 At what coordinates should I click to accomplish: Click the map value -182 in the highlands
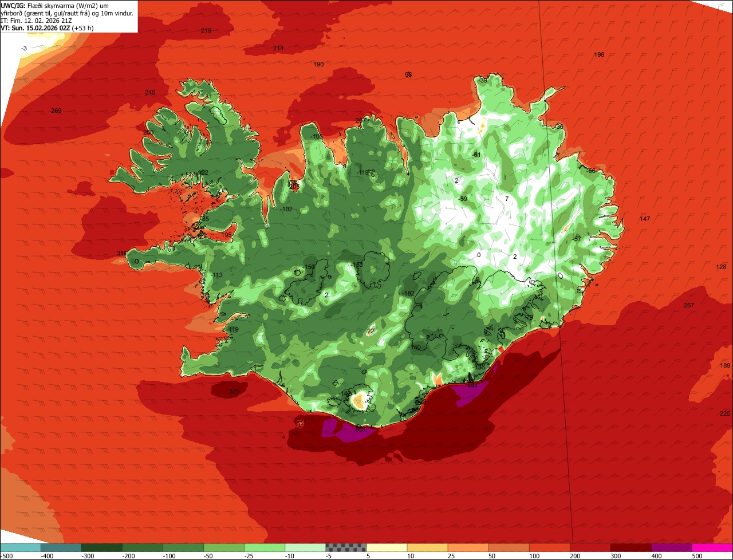click(408, 293)
